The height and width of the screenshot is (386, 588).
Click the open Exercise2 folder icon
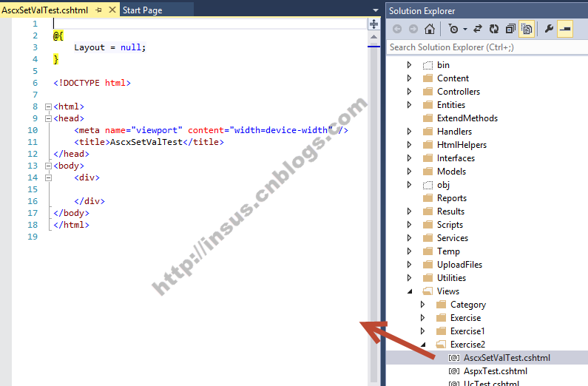click(441, 345)
